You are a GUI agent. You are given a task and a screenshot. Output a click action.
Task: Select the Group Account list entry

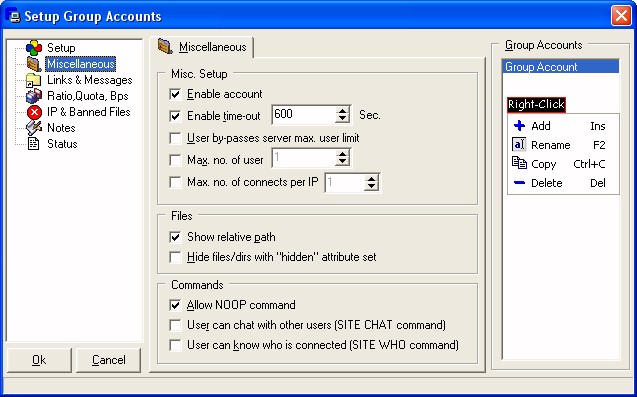tap(561, 67)
